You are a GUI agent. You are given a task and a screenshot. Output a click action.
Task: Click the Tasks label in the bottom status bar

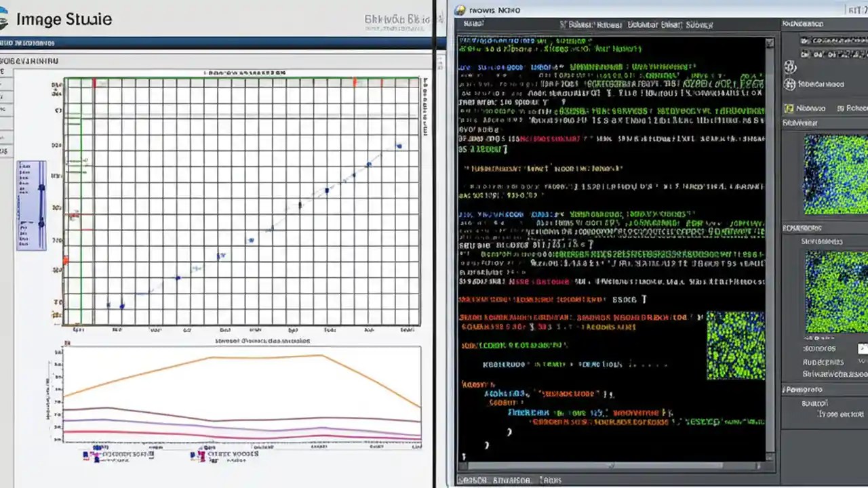[x=551, y=480]
